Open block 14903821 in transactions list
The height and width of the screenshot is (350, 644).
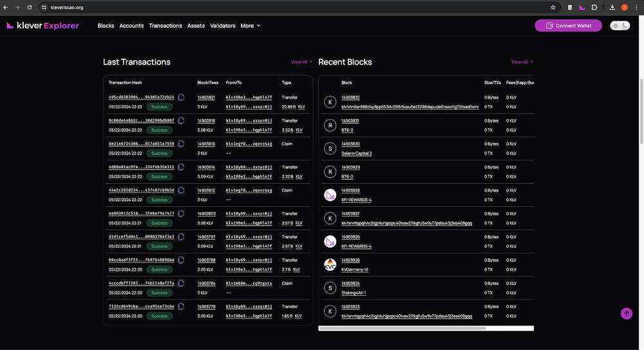click(x=206, y=97)
